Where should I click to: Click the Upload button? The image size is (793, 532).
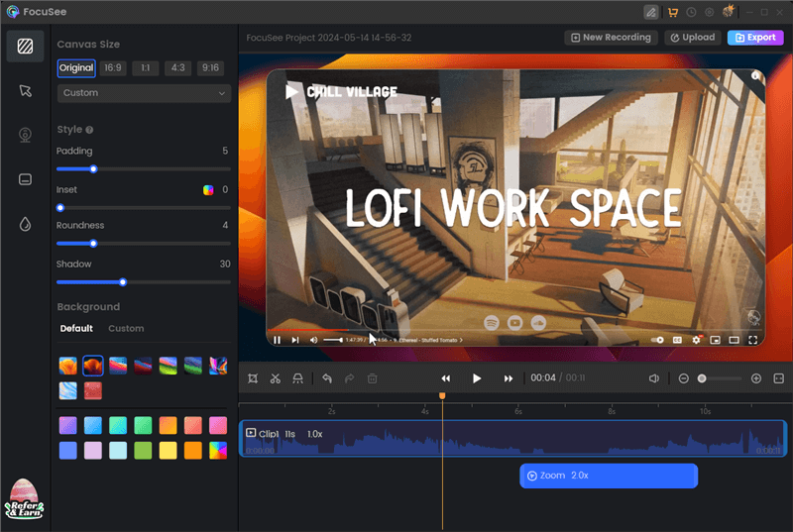692,38
